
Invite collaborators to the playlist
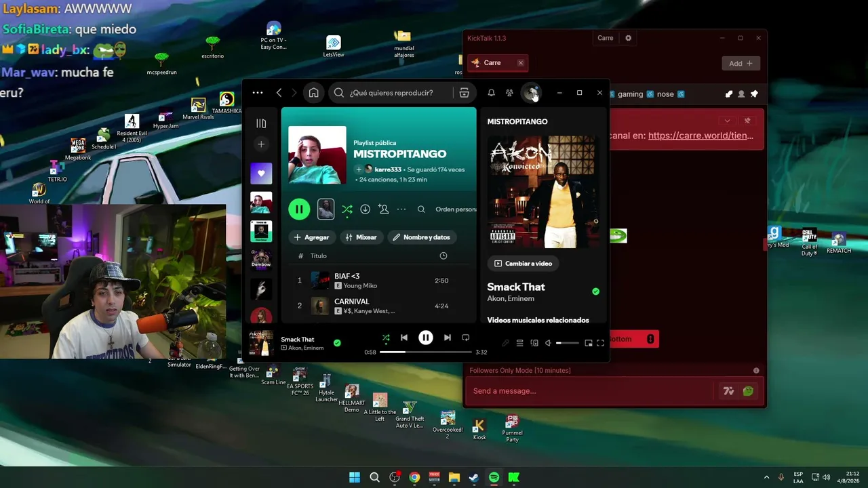click(x=383, y=209)
